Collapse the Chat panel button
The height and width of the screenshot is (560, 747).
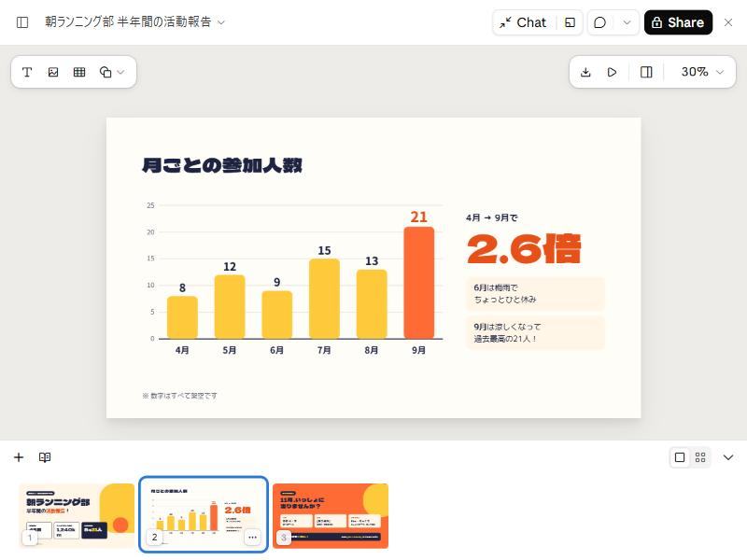pyautogui.click(x=524, y=22)
